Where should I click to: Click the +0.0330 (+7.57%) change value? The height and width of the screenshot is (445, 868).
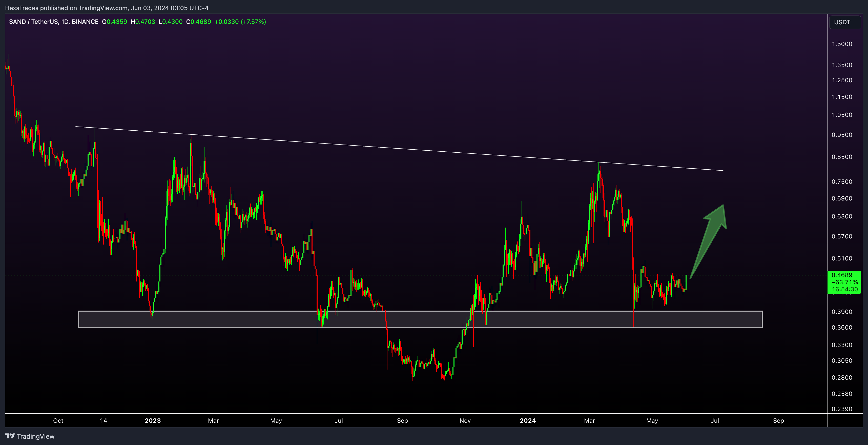pyautogui.click(x=240, y=22)
